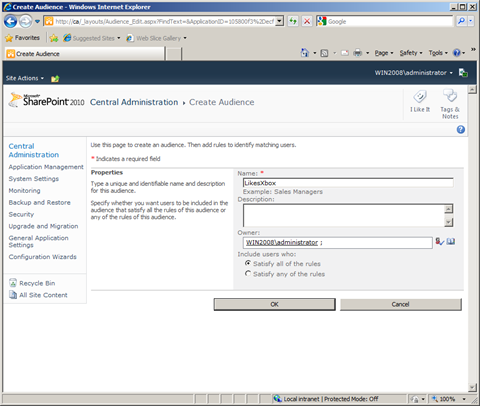Viewport: 480px width, 406px height.
Task: Open the Application Management link
Action: 46,167
